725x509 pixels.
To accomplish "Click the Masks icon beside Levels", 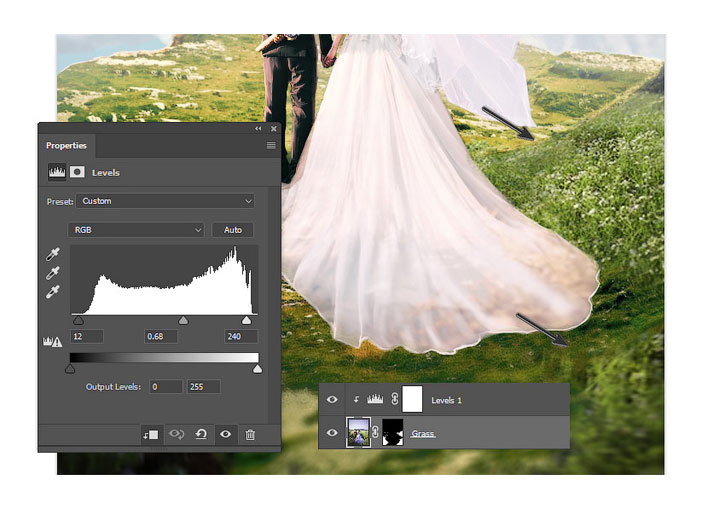I will coord(77,172).
